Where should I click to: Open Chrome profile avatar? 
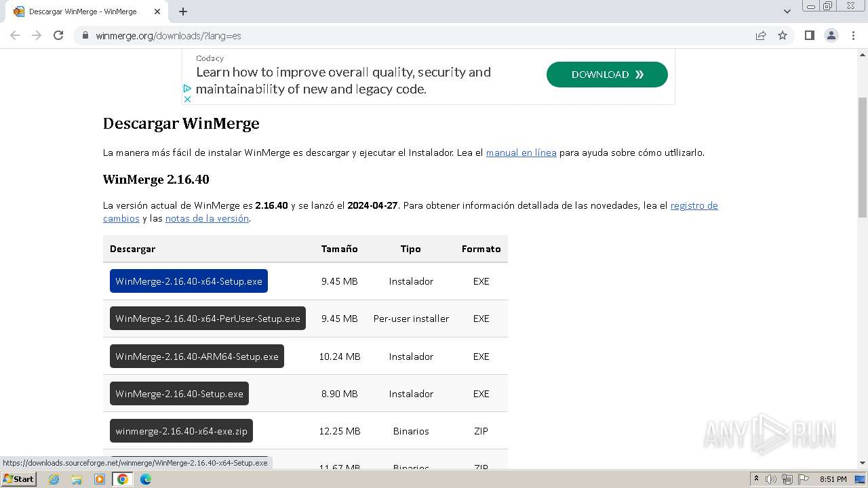click(x=831, y=35)
